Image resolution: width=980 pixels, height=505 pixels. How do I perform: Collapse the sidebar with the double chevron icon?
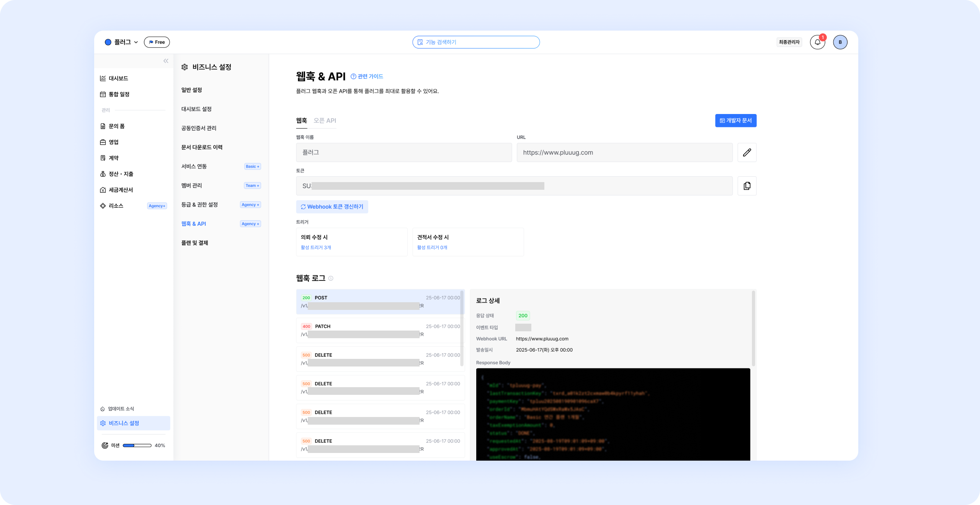(166, 61)
